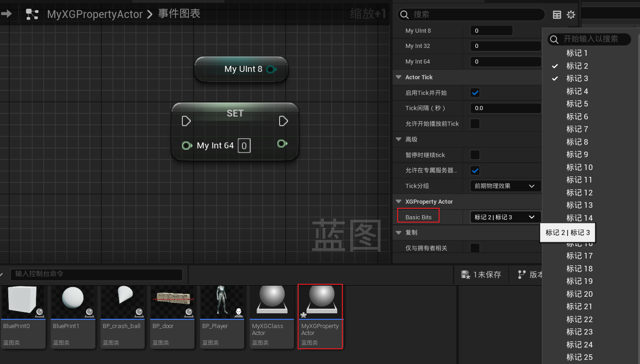Viewport: 640px width, 364px height.
Task: Click the details panel search field
Action: [471, 14]
